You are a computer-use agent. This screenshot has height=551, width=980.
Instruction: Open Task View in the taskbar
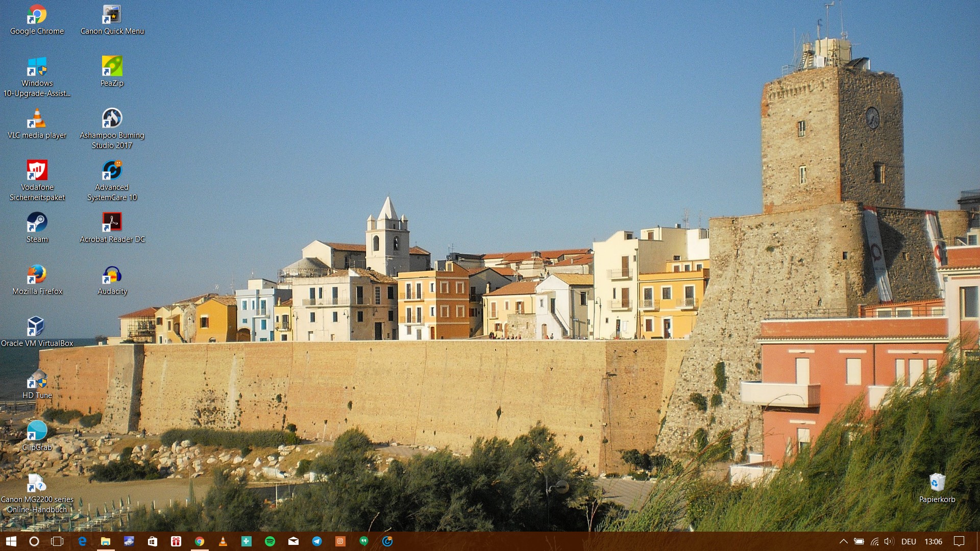tap(57, 541)
